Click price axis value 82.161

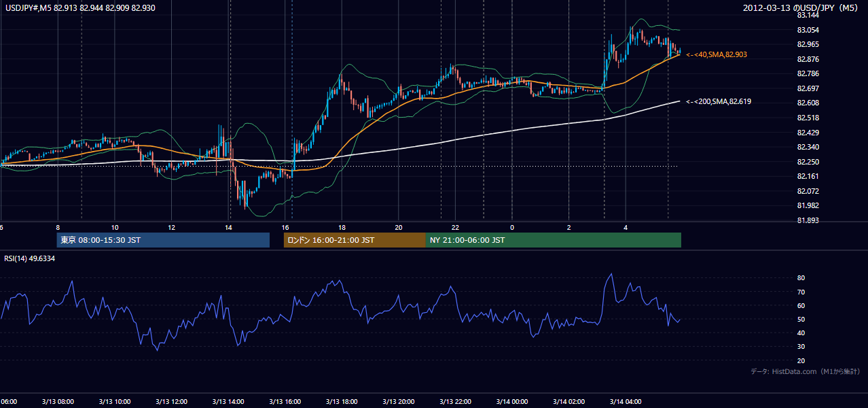point(808,176)
